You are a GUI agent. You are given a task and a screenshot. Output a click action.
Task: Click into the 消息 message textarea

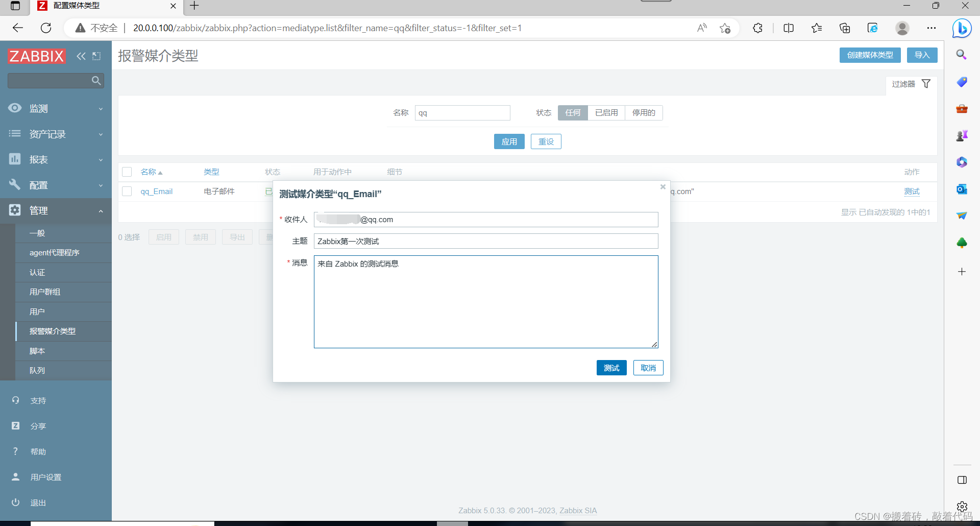point(486,302)
